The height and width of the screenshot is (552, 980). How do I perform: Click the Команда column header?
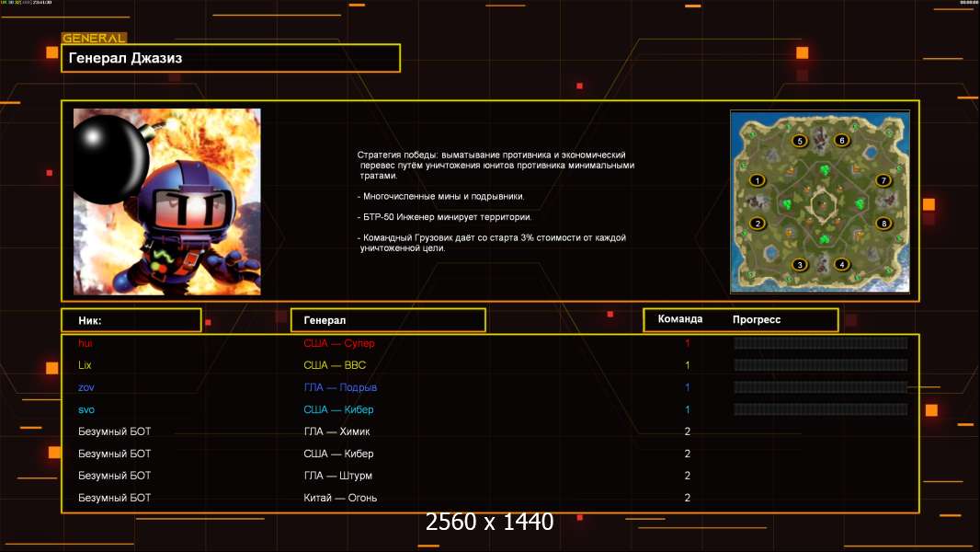680,319
